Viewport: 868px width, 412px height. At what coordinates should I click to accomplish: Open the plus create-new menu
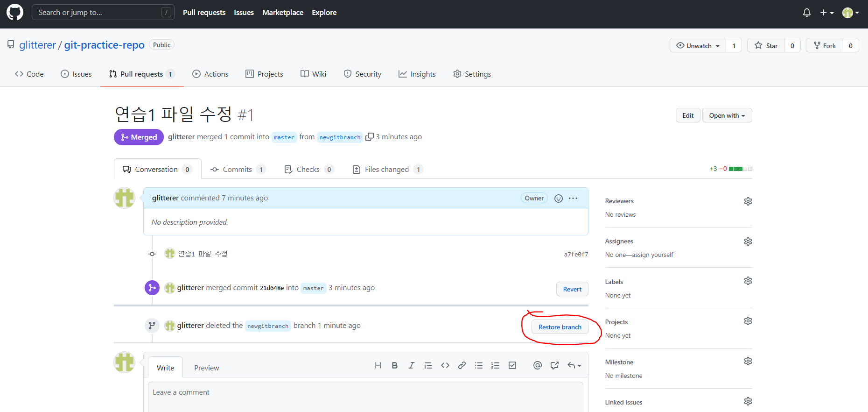pos(827,13)
